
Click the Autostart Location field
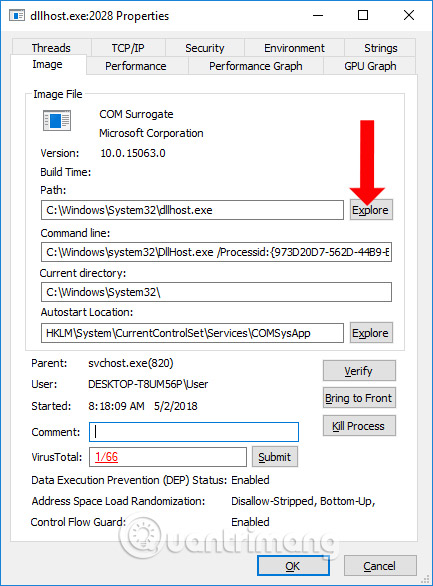[x=192, y=333]
